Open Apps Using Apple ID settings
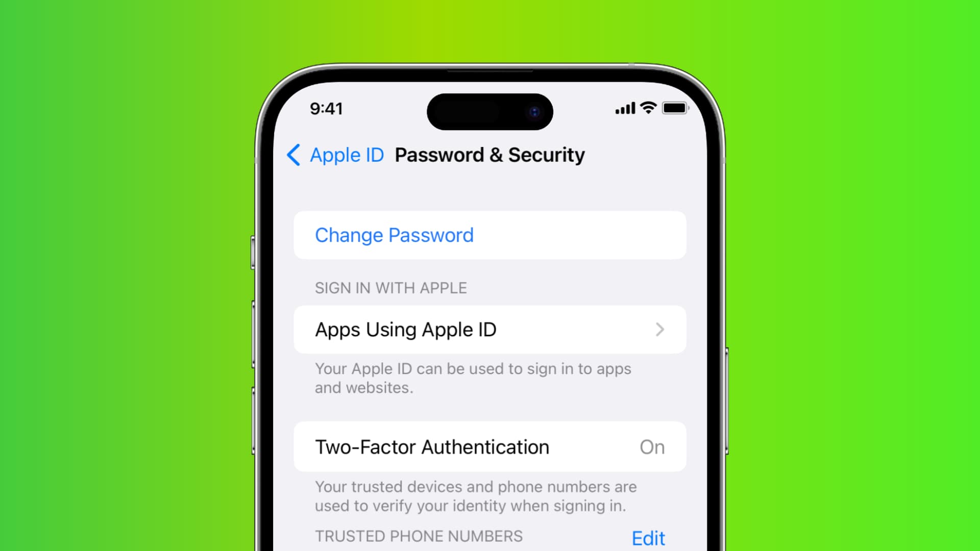 click(x=490, y=330)
